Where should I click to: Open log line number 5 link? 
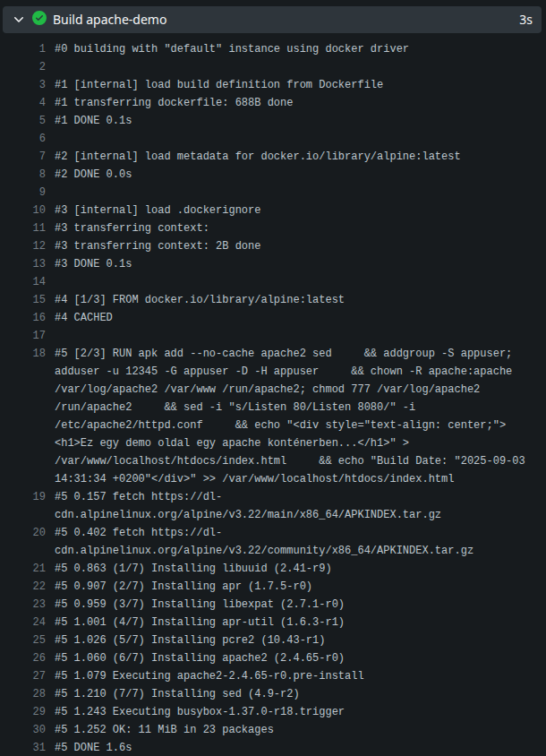point(42,120)
